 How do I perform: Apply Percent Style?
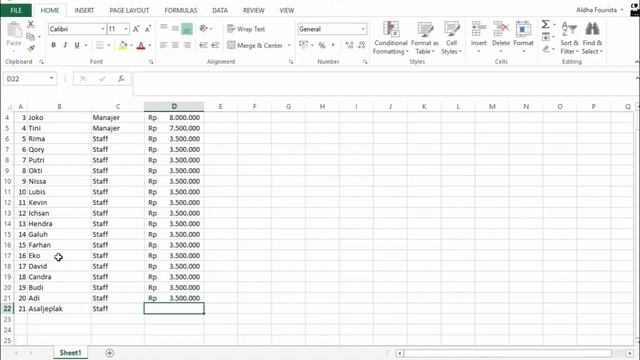(x=322, y=45)
